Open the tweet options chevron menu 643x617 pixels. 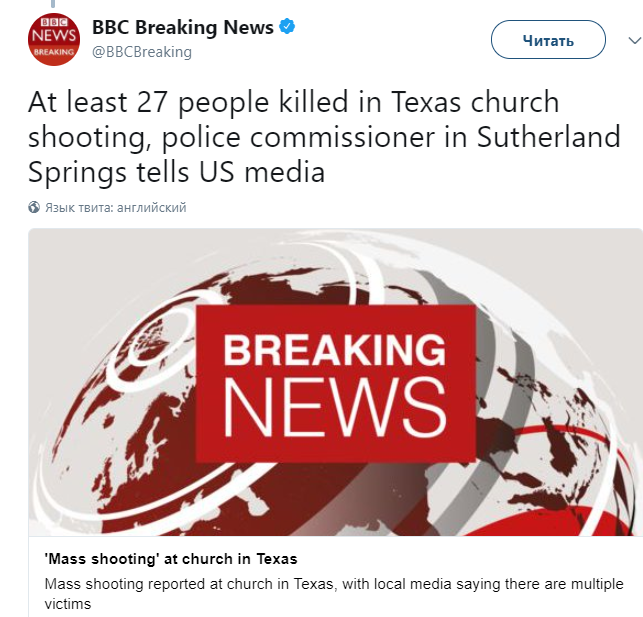(x=633, y=40)
